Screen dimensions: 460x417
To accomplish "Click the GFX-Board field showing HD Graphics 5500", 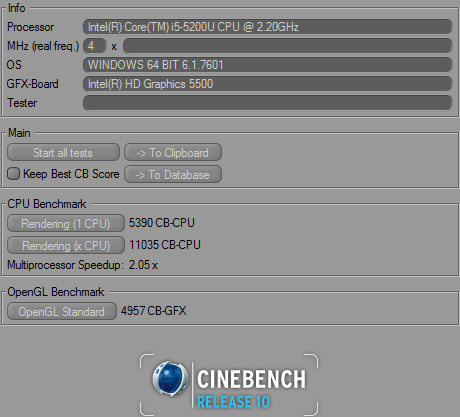I will pos(267,84).
